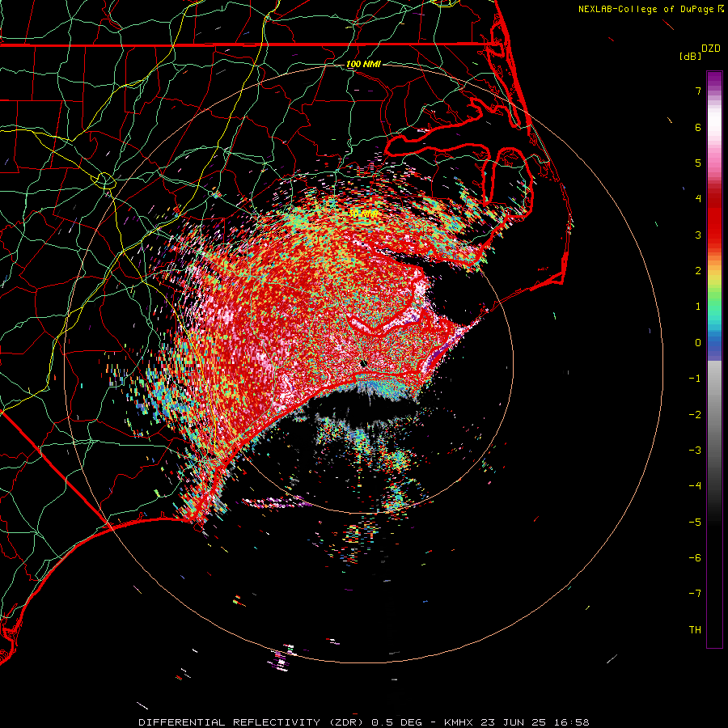728x728 pixels.
Task: Click the -7 dB scale label
Action: click(695, 594)
